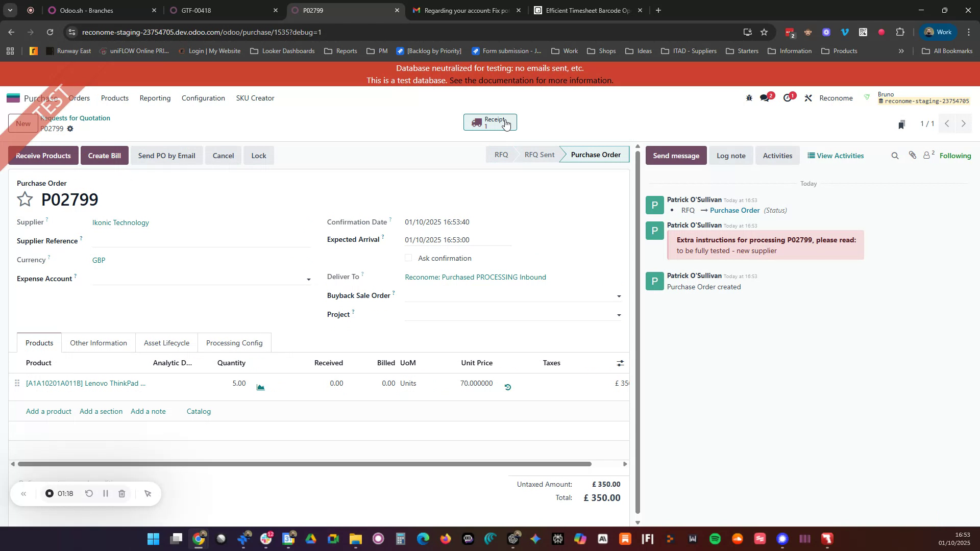The width and height of the screenshot is (980, 551).
Task: Open the Receipts smart button
Action: [489, 122]
